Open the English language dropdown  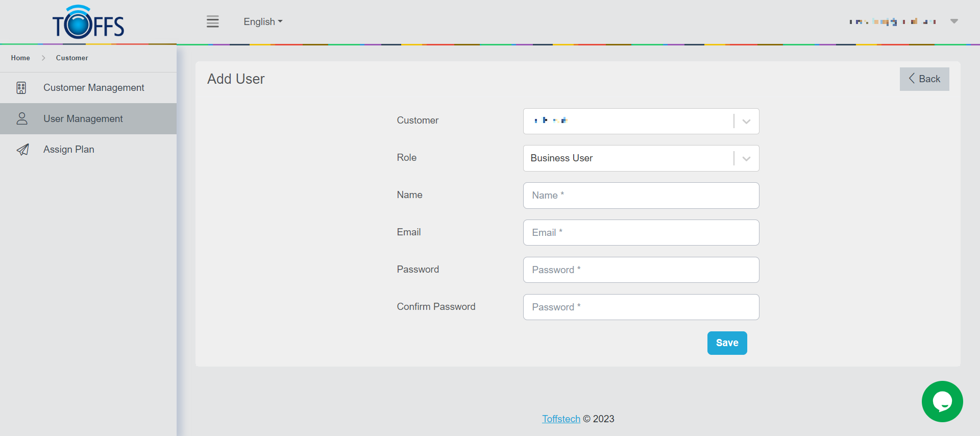263,21
